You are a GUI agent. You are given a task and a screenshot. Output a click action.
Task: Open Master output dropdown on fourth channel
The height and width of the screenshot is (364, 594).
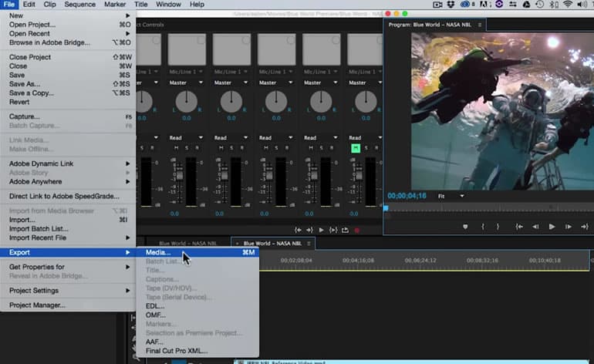tap(276, 83)
